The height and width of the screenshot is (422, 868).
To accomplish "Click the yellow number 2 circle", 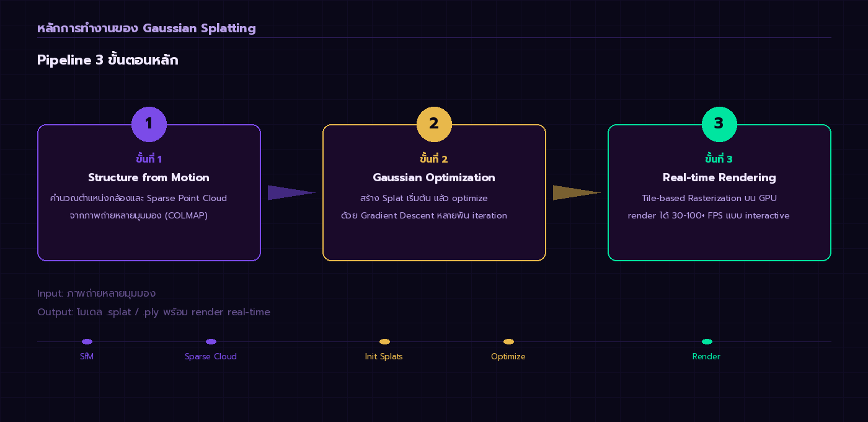I will [x=434, y=124].
